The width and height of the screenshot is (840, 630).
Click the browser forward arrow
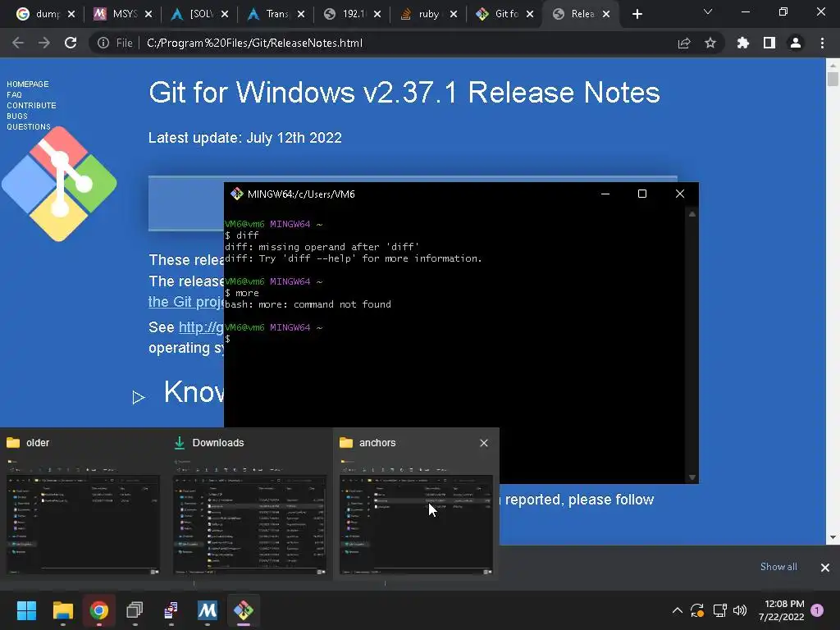tap(44, 43)
